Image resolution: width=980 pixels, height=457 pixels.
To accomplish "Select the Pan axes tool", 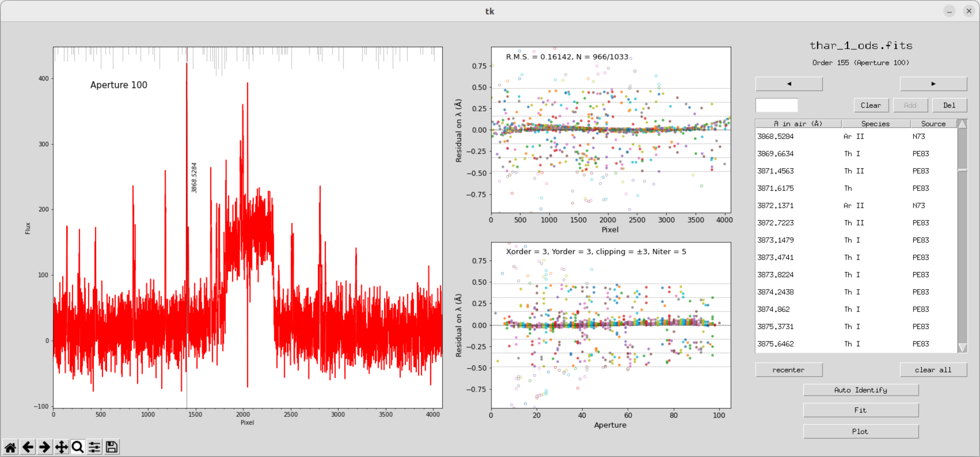I will click(61, 447).
